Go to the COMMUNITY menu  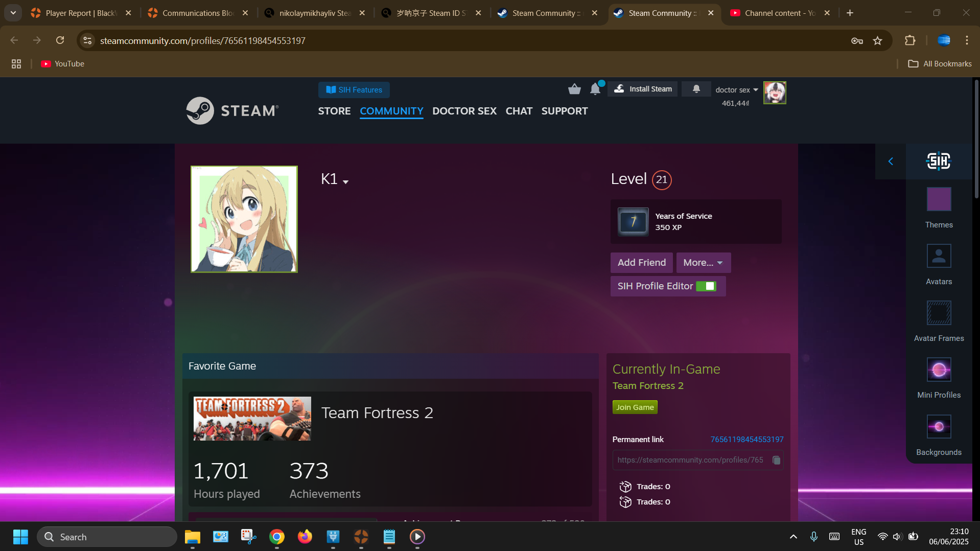[x=391, y=111]
